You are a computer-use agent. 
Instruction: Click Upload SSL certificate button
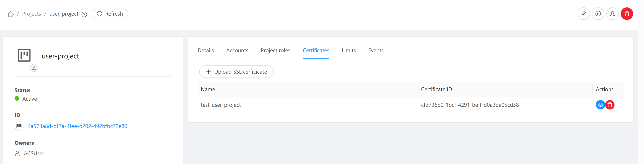pos(236,72)
